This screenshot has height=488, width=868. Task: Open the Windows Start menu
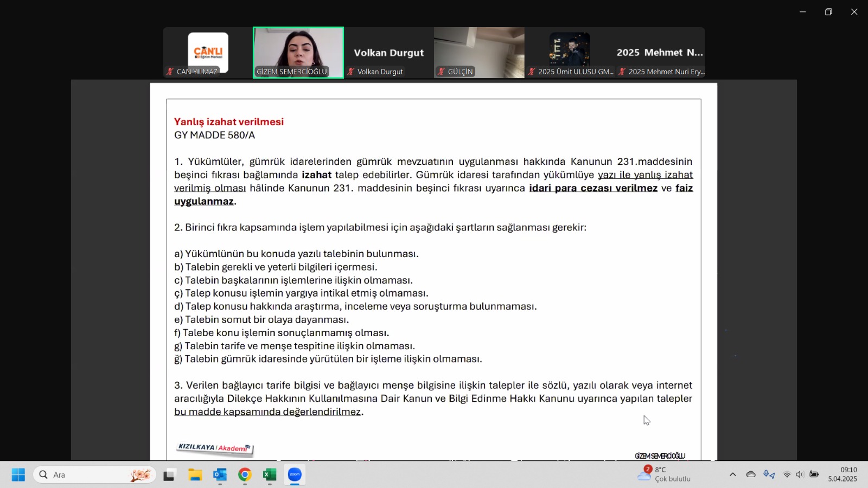(18, 475)
